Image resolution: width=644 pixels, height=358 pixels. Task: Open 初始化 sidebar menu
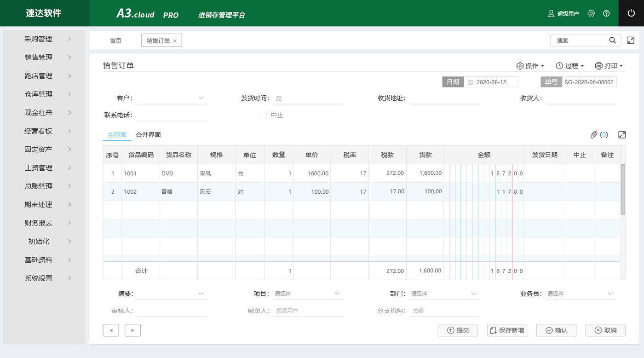tap(44, 242)
